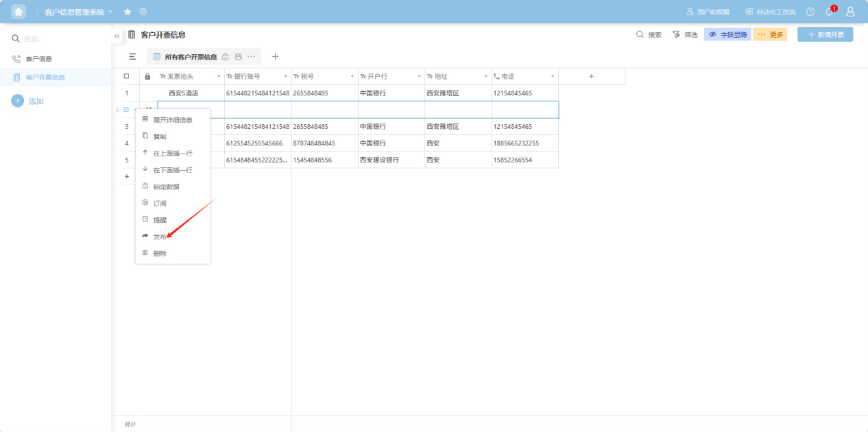Add a new column with plus icon

click(591, 76)
